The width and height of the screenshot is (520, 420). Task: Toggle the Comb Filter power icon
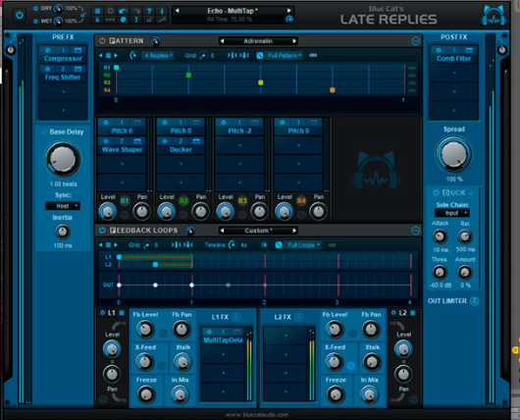pyautogui.click(x=439, y=50)
